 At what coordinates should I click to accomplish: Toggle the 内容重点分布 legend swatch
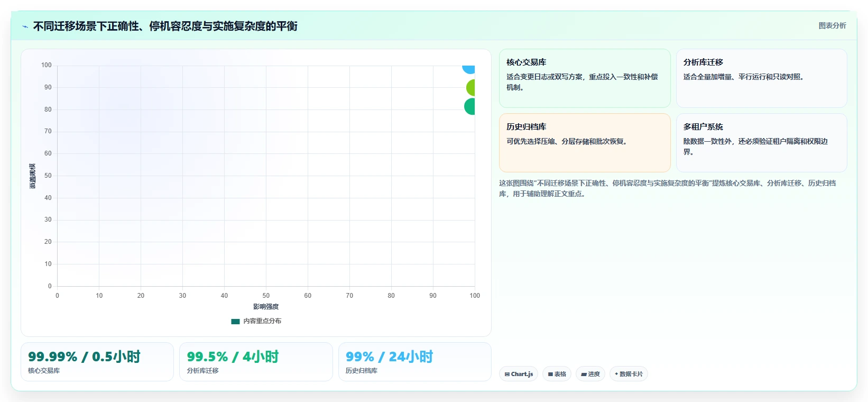tap(235, 321)
